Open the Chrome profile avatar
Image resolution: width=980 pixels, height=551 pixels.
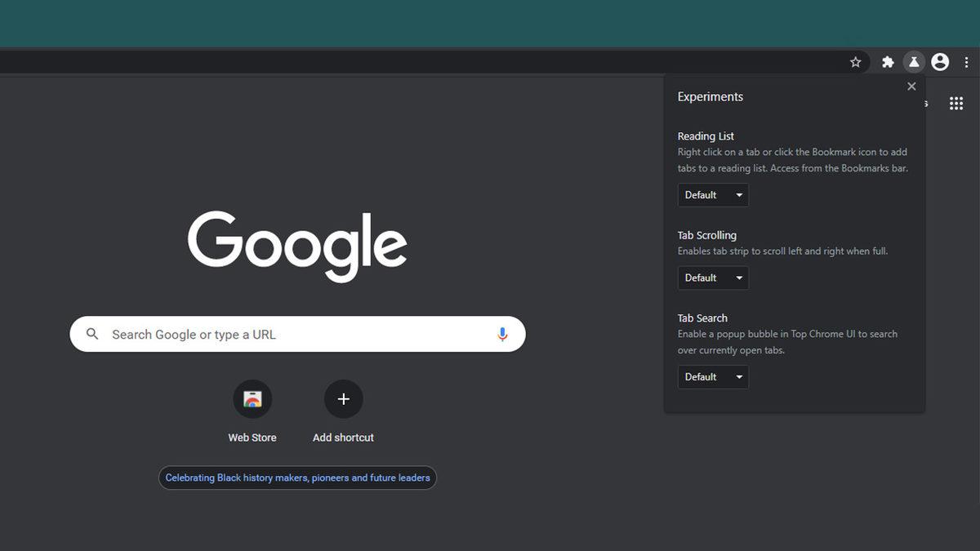939,61
